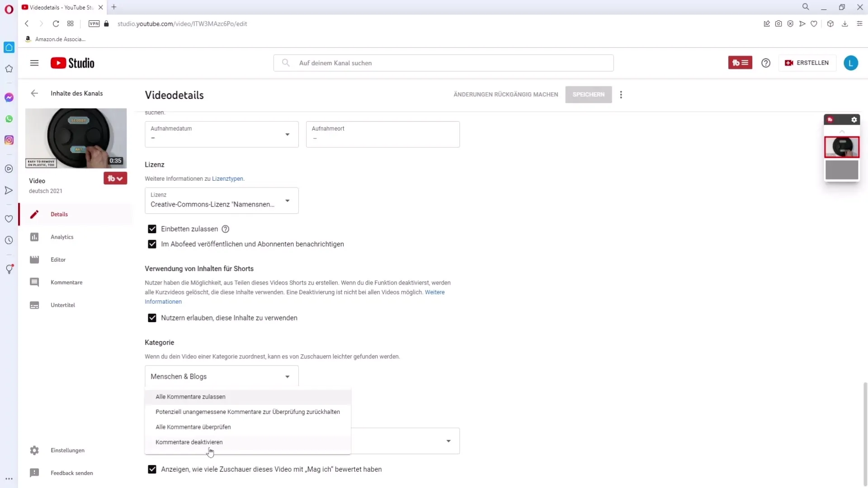The height and width of the screenshot is (488, 868).
Task: Navigate to Untertitel section
Action: pyautogui.click(x=62, y=305)
